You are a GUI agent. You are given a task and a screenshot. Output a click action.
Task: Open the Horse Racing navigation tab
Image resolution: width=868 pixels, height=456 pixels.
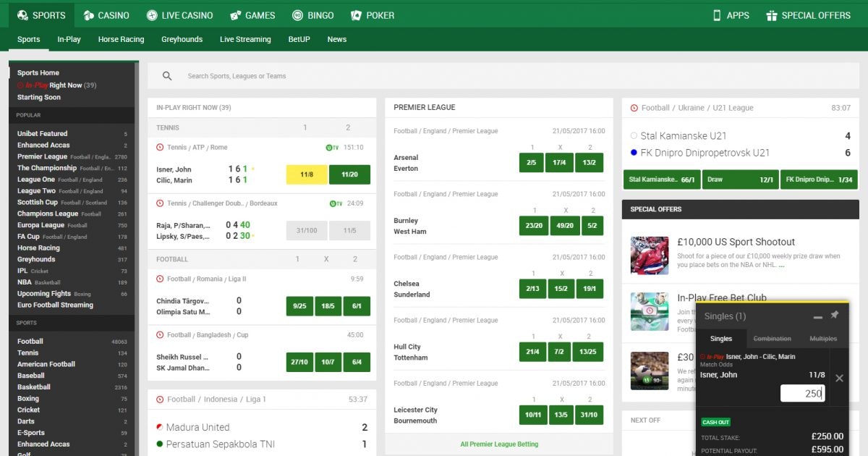(121, 39)
